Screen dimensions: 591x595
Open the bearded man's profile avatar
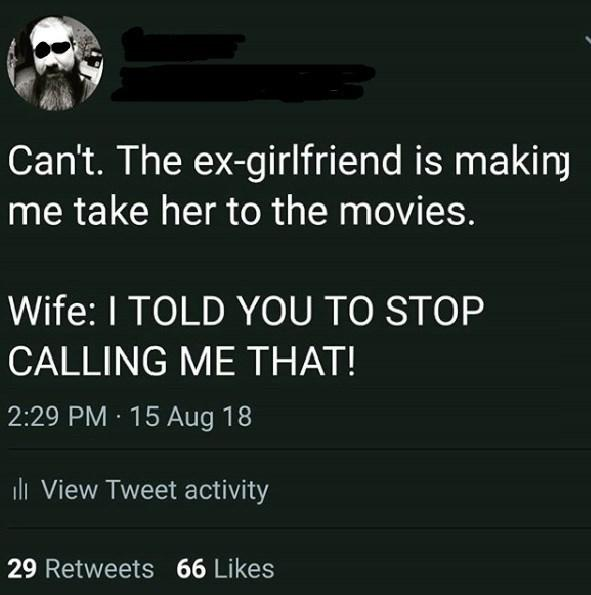(x=55, y=63)
